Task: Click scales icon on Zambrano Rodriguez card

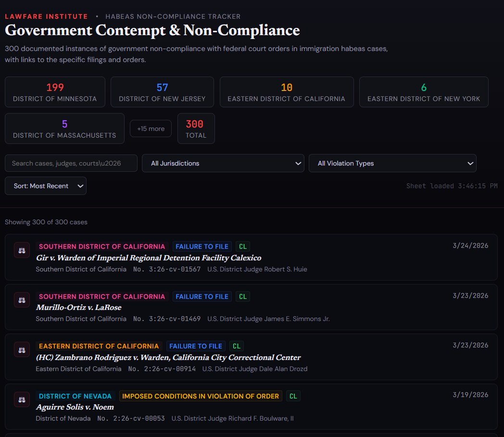Action: pyautogui.click(x=22, y=350)
